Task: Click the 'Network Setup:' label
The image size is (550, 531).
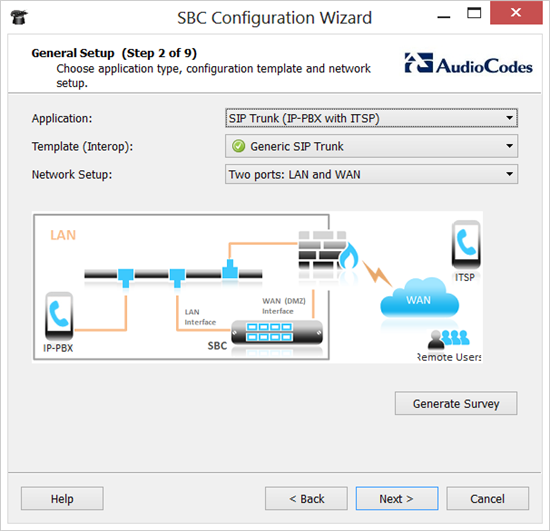Action: [72, 175]
